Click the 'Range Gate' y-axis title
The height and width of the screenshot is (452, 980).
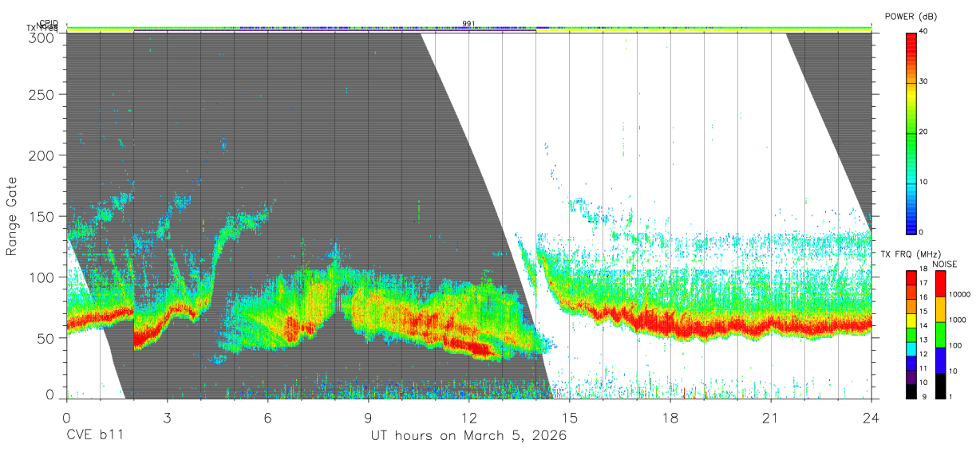(12, 216)
